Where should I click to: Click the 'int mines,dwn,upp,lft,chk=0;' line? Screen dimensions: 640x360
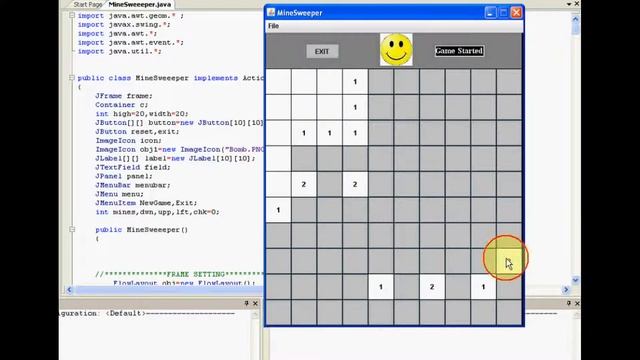click(x=157, y=212)
